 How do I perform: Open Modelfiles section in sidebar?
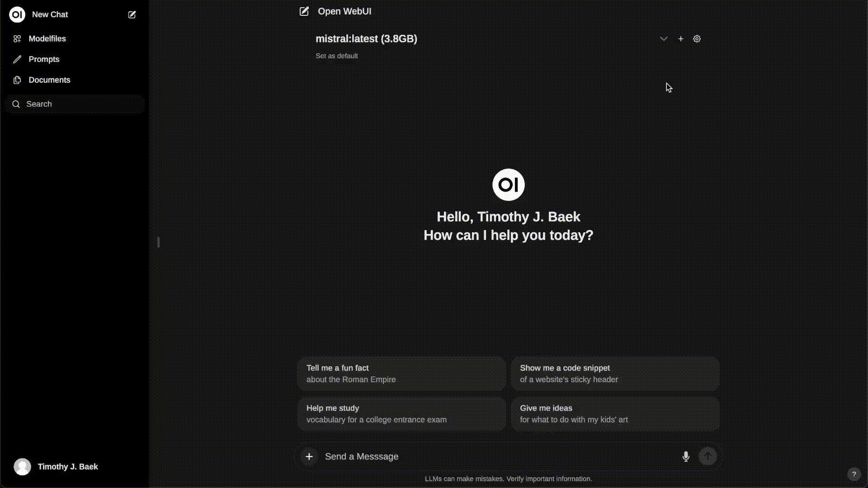click(x=47, y=38)
